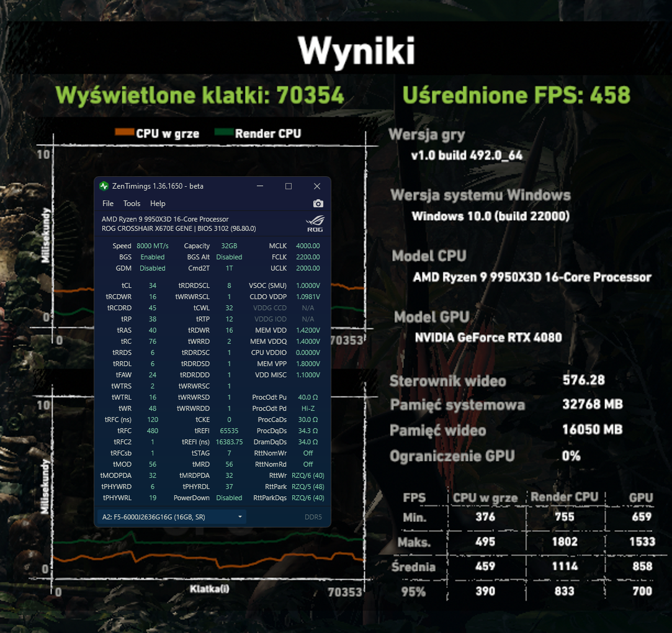
Task: Click the Speed value 8000 MT/s
Action: 152,246
